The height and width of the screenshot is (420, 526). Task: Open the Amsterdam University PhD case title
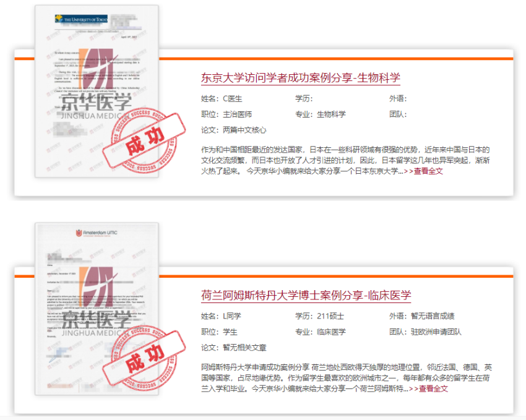(306, 295)
